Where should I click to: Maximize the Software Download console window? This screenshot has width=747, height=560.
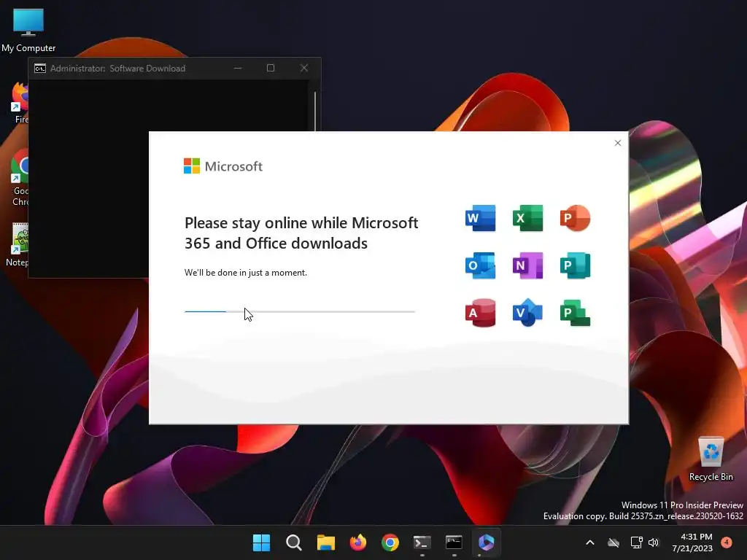pyautogui.click(x=271, y=68)
